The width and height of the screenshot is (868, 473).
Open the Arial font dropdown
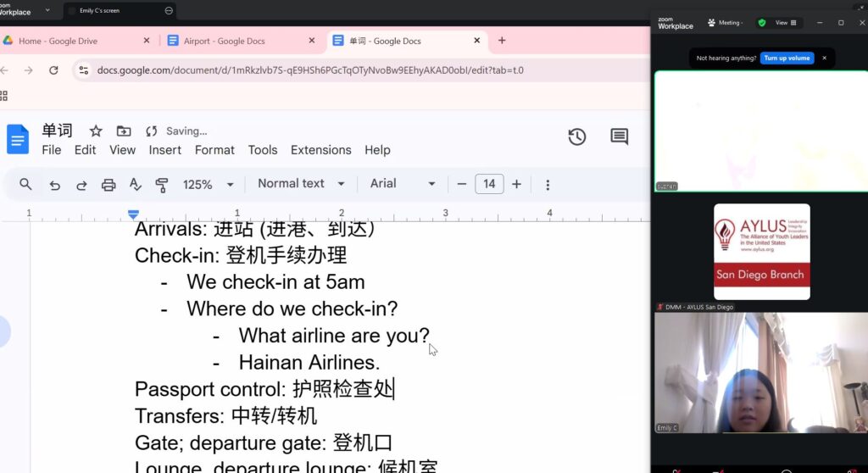403,184
